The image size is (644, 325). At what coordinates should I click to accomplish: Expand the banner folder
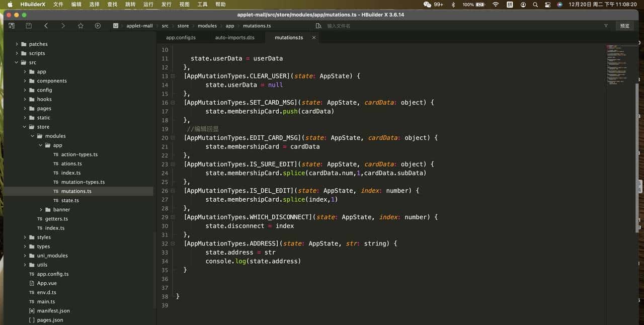41,210
